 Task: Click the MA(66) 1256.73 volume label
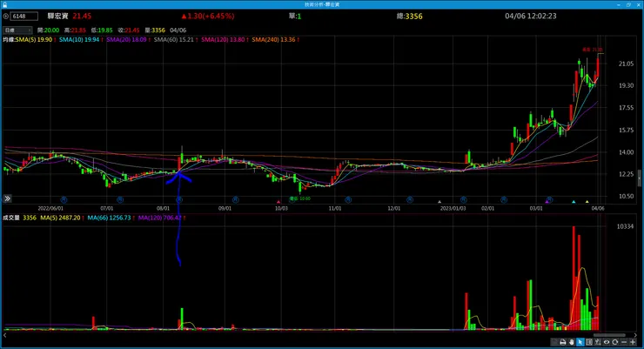(109, 218)
